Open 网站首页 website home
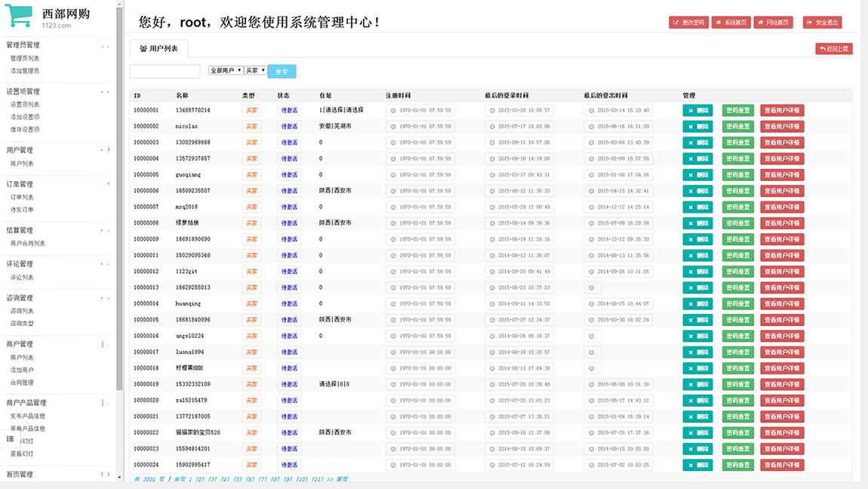868x489 pixels. [x=773, y=23]
